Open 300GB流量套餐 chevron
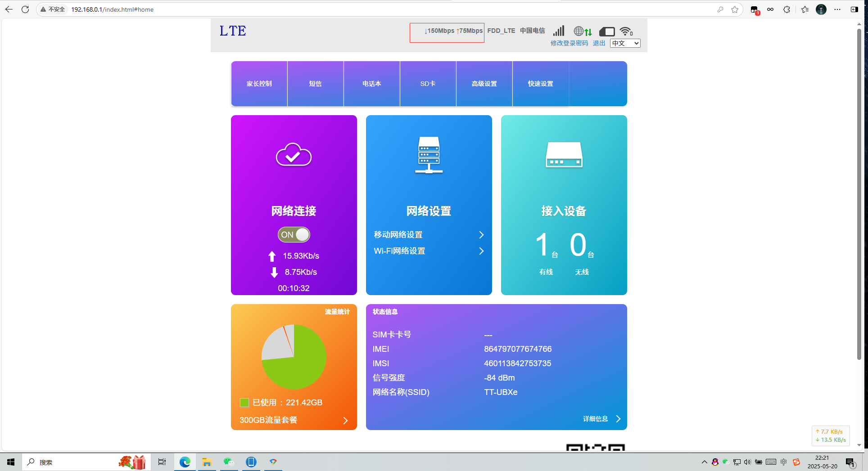Screen dimensions: 868x471 pyautogui.click(x=345, y=421)
